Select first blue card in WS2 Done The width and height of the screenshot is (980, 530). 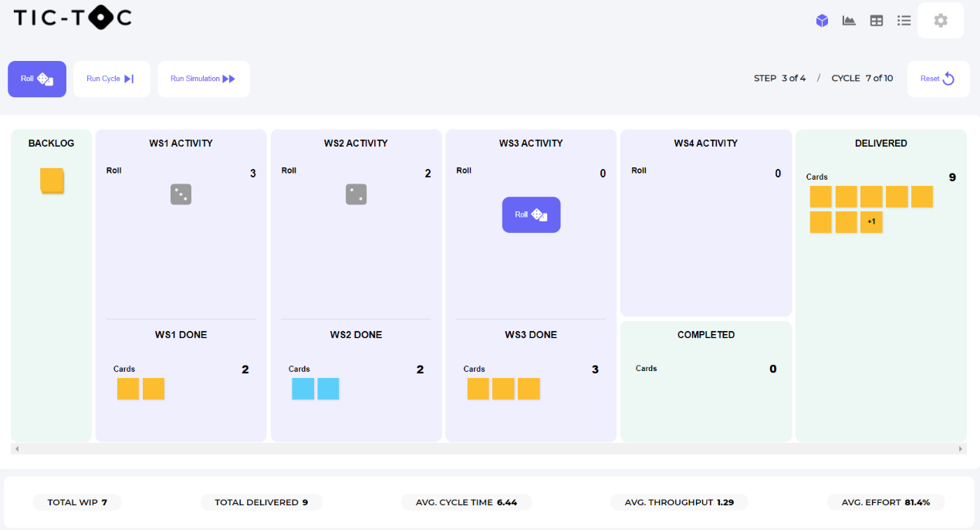[x=302, y=389]
